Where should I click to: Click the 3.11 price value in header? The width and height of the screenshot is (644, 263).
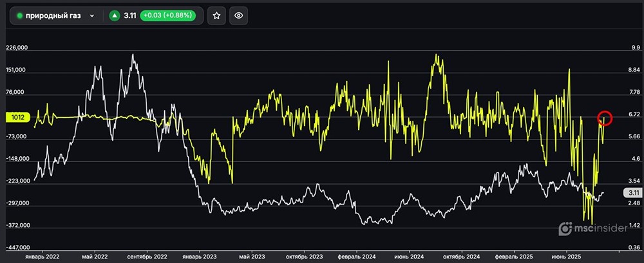click(x=130, y=15)
